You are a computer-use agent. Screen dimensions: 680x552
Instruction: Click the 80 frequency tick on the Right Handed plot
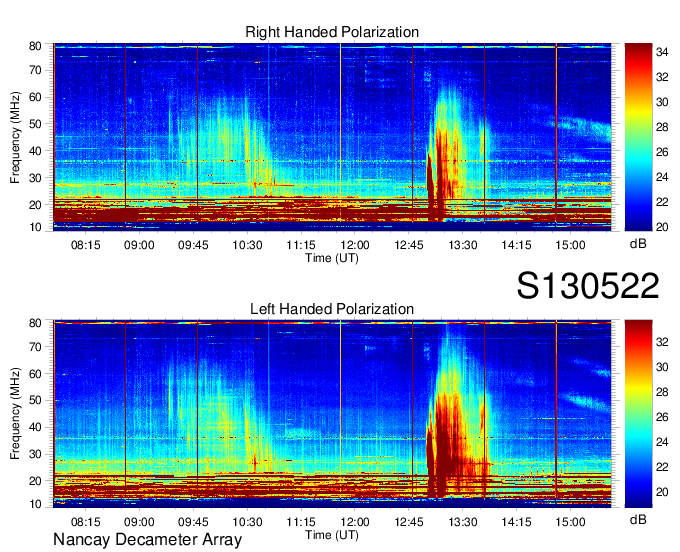tap(35, 46)
